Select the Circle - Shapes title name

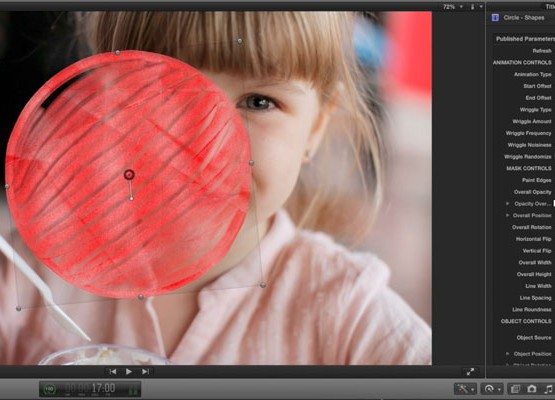(523, 18)
